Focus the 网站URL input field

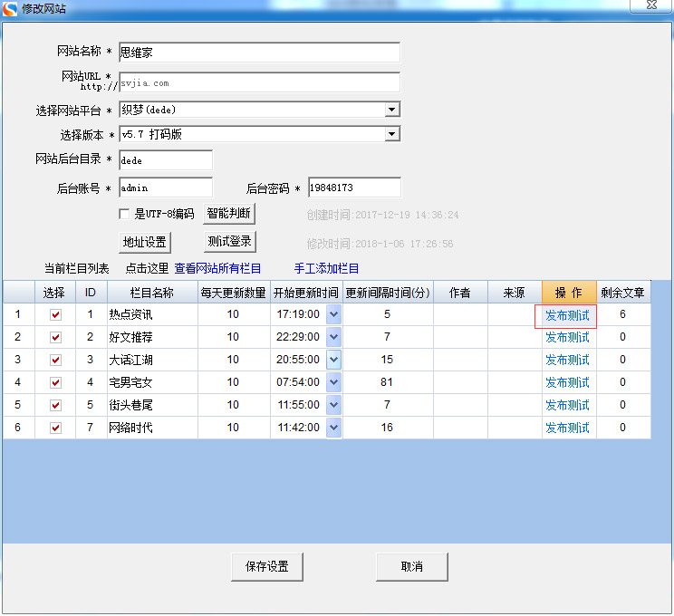click(259, 82)
